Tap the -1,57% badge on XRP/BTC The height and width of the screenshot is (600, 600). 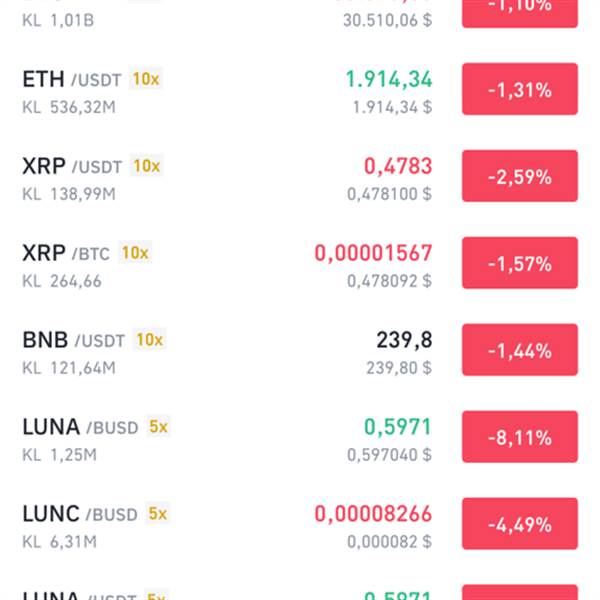[520, 263]
